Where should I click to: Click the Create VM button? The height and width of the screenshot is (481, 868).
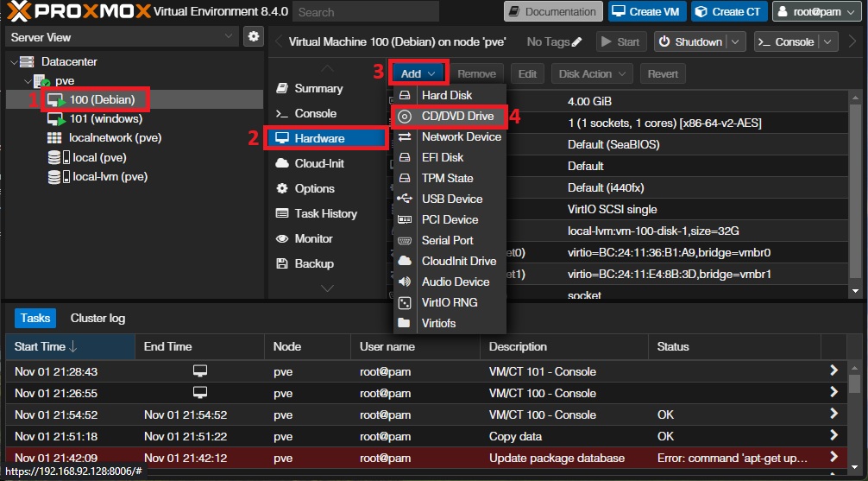(x=647, y=11)
